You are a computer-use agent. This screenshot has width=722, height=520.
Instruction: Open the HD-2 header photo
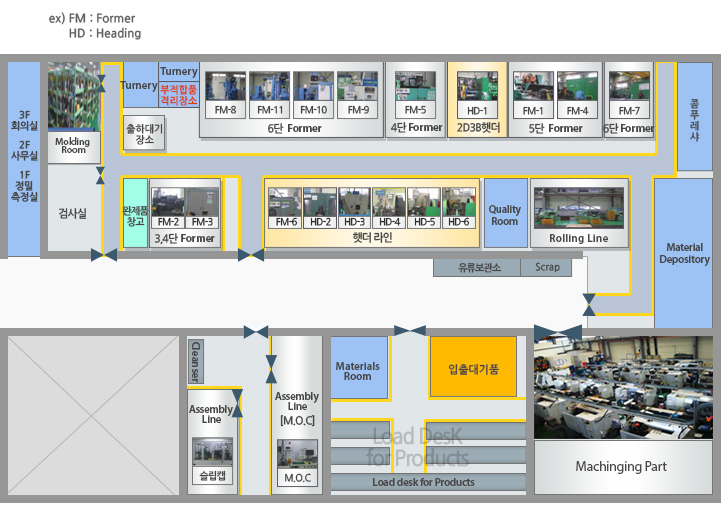click(320, 202)
